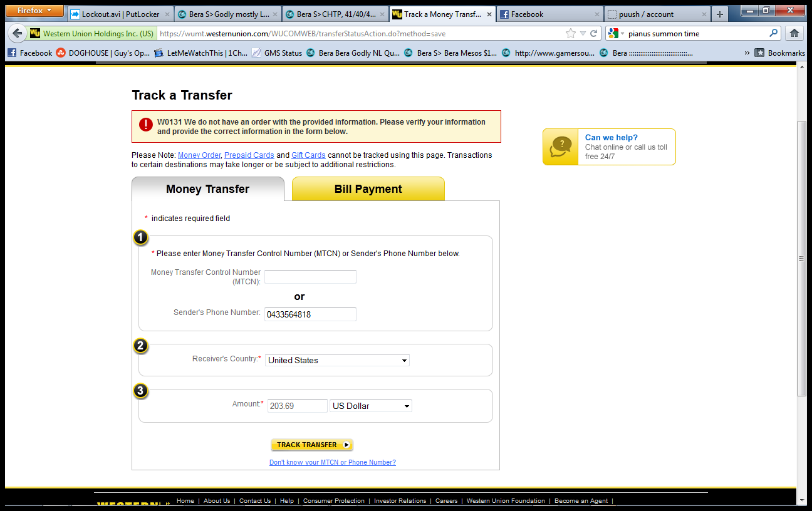The height and width of the screenshot is (511, 812).
Task: Open the Consumer Protection footer link
Action: tap(334, 501)
